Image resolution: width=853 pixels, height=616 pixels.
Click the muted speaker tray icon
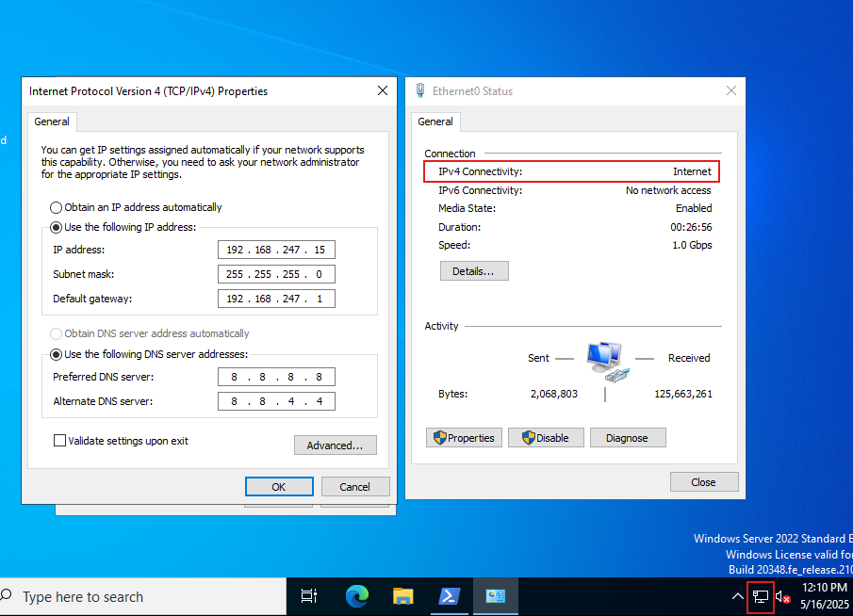(783, 597)
